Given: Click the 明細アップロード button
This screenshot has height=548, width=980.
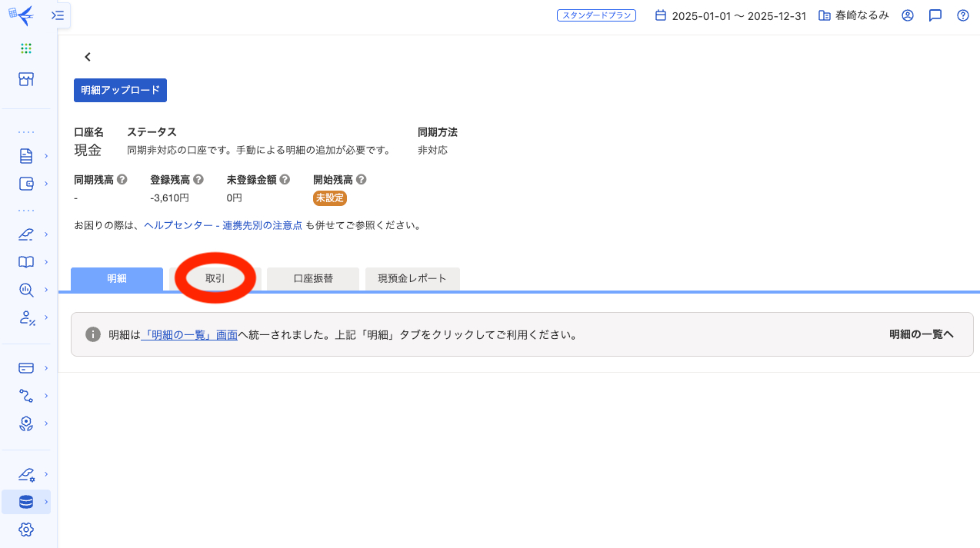Looking at the screenshot, I should [120, 90].
